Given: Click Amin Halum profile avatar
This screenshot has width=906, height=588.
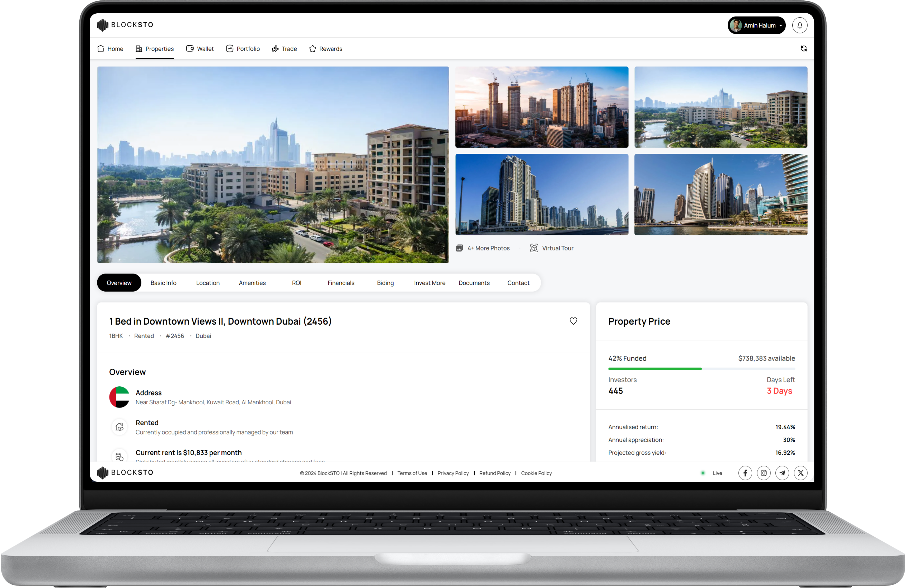Looking at the screenshot, I should (x=735, y=25).
